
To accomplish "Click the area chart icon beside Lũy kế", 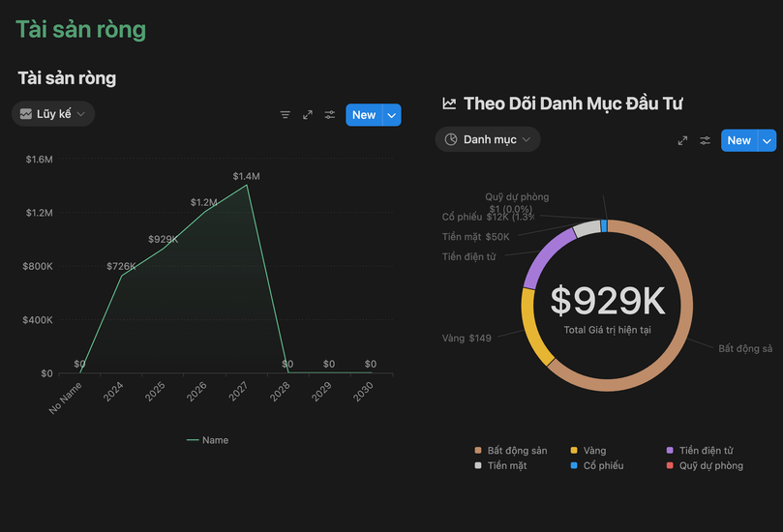I will 26,114.
